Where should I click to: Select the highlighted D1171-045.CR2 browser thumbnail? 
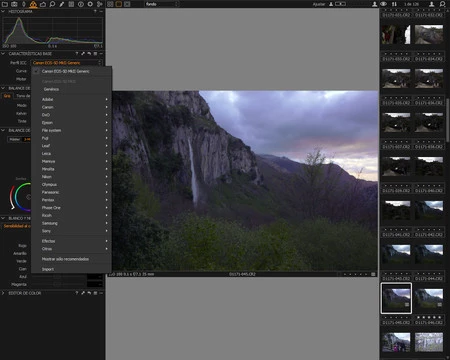coord(396,298)
